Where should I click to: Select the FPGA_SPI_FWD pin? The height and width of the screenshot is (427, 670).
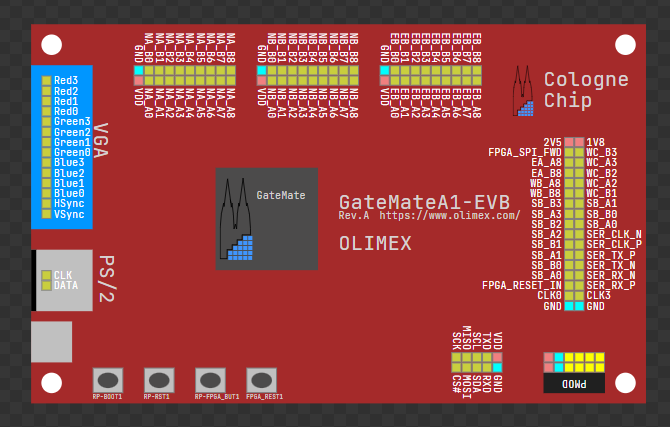(x=569, y=152)
